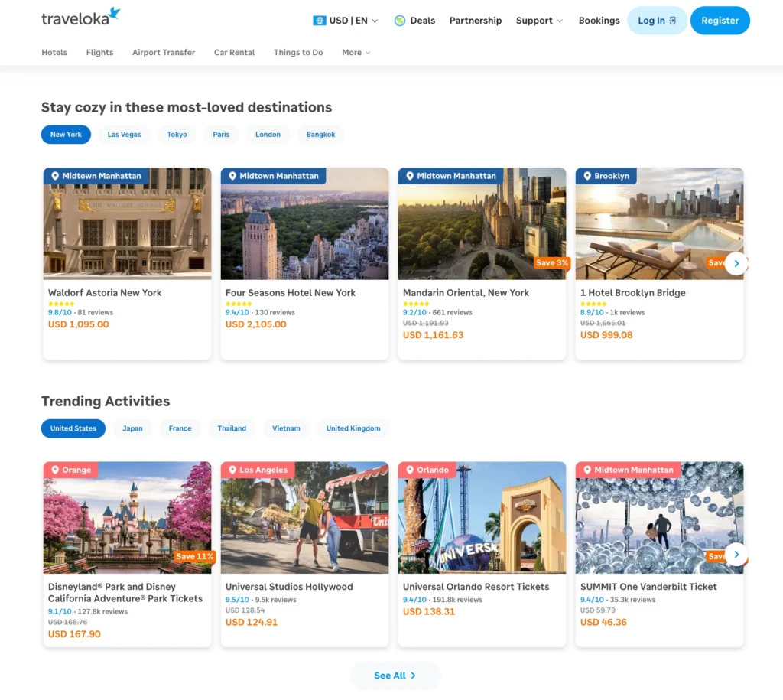Select the United States activities chip
This screenshot has width=783, height=700.
click(73, 428)
